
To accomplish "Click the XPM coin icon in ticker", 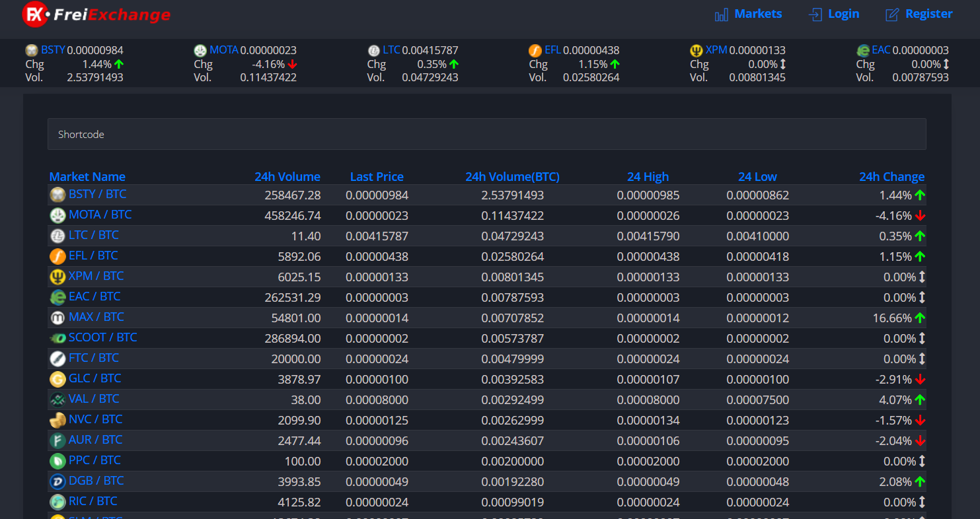I will [x=697, y=50].
